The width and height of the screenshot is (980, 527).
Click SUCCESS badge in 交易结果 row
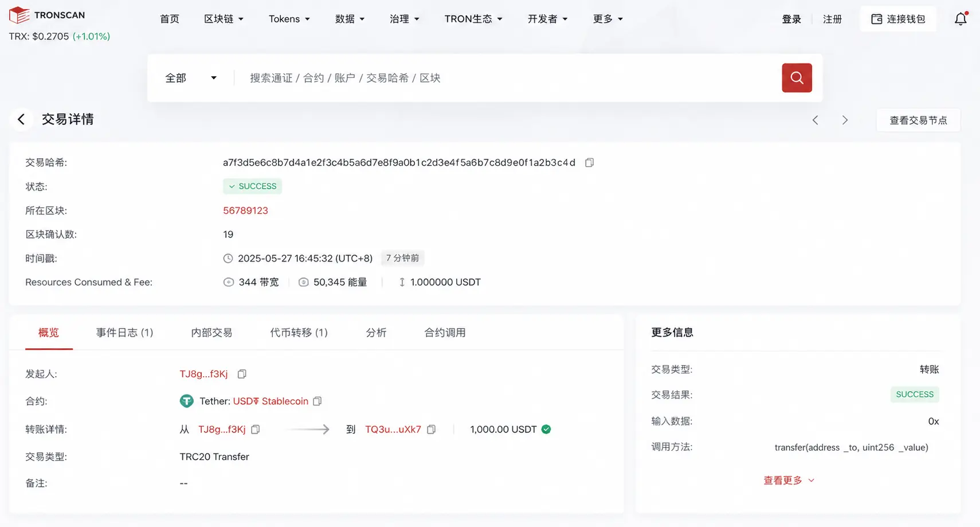[915, 395]
